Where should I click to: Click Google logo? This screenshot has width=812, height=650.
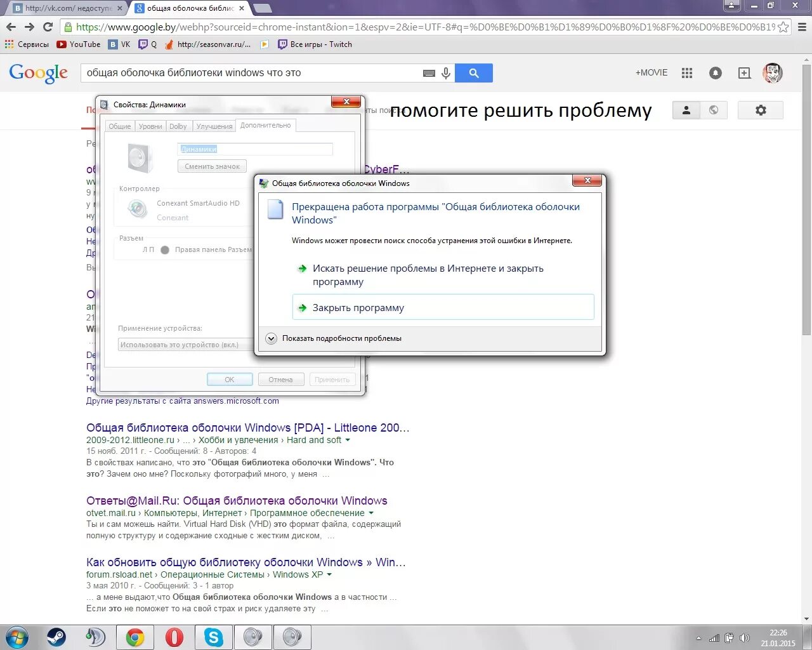[x=38, y=73]
